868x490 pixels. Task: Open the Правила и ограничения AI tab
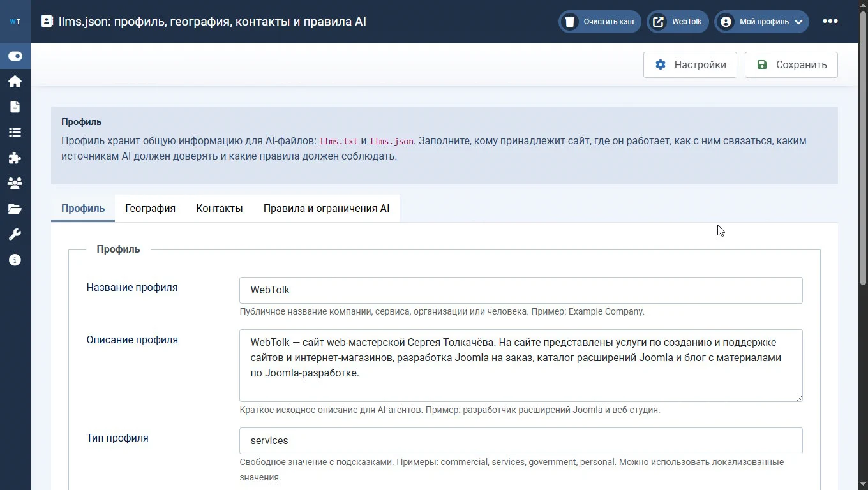[326, 208]
